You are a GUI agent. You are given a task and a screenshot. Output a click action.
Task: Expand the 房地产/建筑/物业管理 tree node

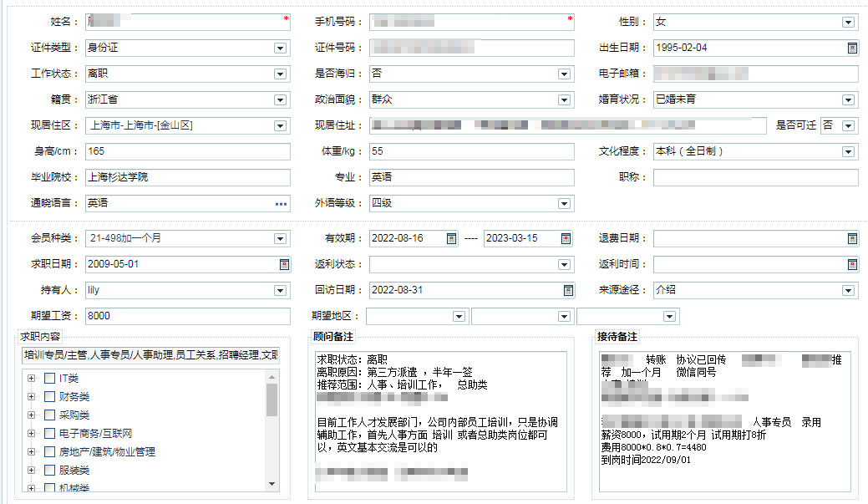click(x=32, y=452)
